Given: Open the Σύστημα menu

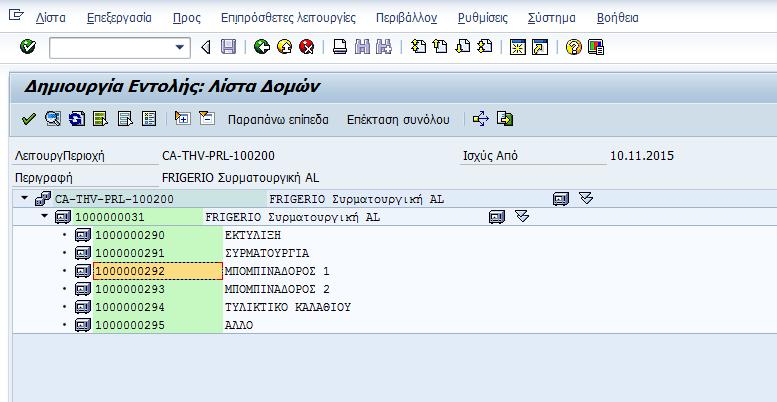Looking at the screenshot, I should click(x=552, y=18).
